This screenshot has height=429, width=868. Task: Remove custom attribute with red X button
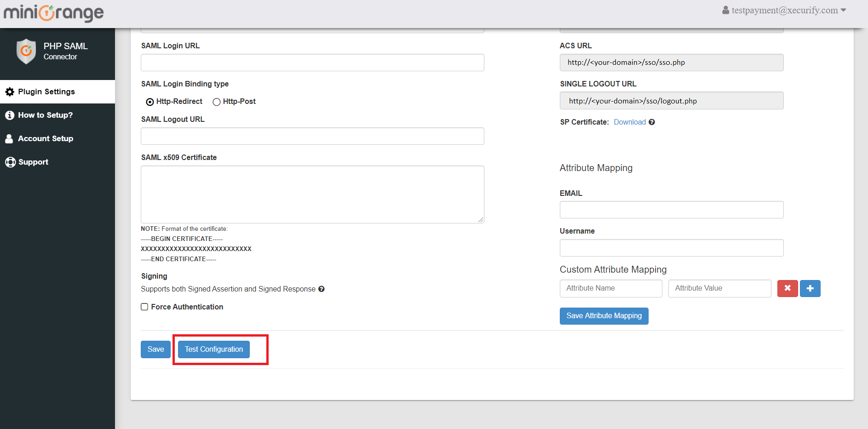(788, 288)
